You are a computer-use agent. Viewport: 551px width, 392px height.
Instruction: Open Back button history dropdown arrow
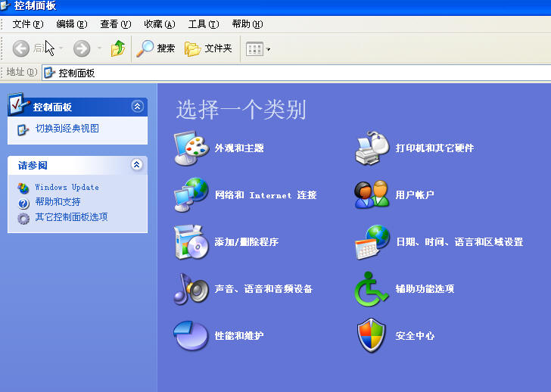pos(61,48)
